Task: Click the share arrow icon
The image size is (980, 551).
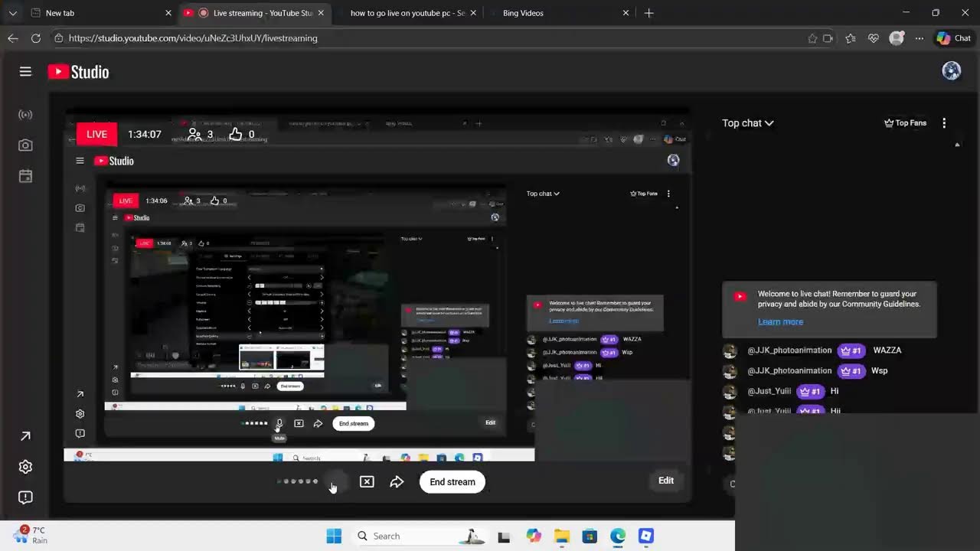Action: click(397, 481)
